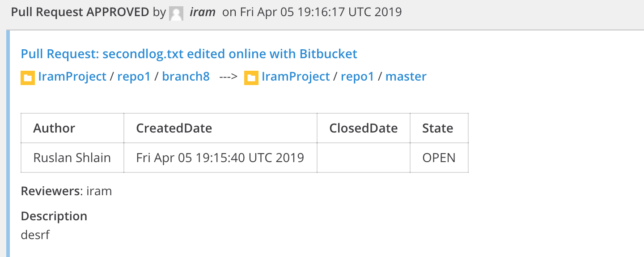Select the Ruslan Shlain author cell
The width and height of the screenshot is (644, 257).
tap(72, 158)
